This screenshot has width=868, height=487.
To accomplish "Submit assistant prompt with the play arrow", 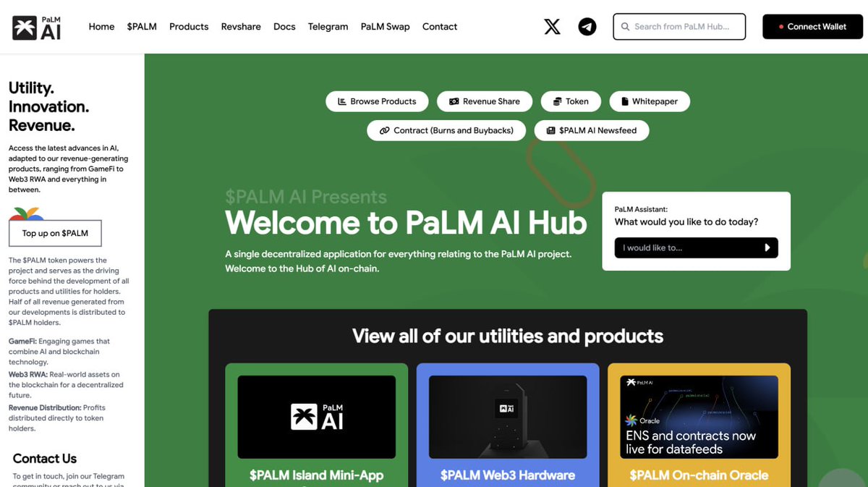I will click(x=767, y=247).
